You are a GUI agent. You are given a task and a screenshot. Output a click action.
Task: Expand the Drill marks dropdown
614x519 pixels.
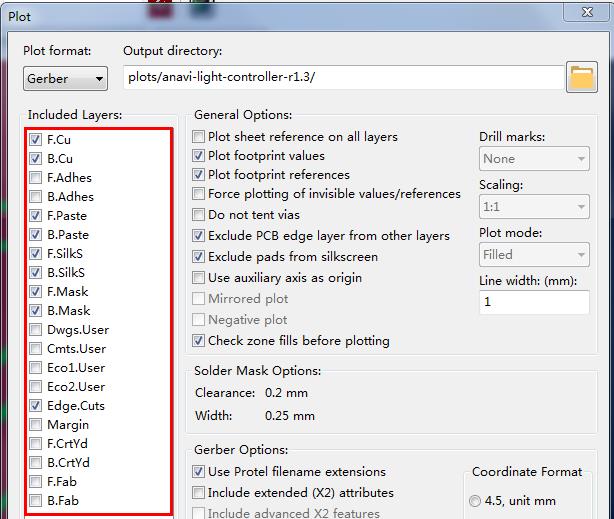click(x=534, y=159)
